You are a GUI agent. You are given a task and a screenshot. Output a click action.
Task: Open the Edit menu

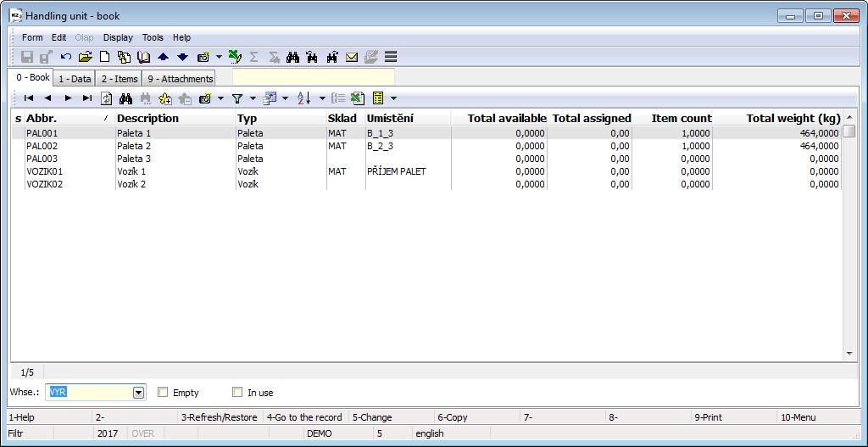59,37
